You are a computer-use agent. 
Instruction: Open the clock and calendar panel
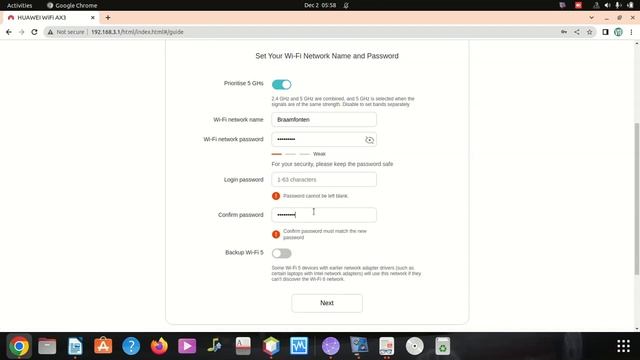click(320, 5)
